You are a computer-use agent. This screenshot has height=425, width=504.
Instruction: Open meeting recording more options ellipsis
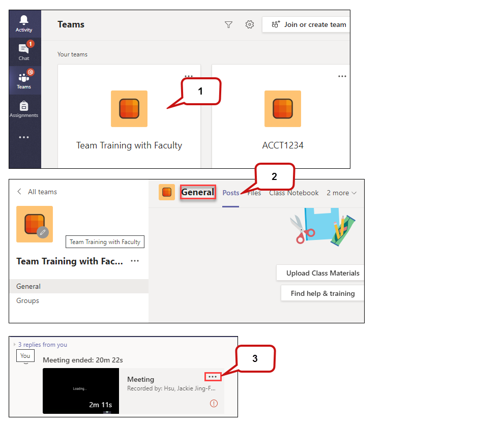click(x=213, y=377)
